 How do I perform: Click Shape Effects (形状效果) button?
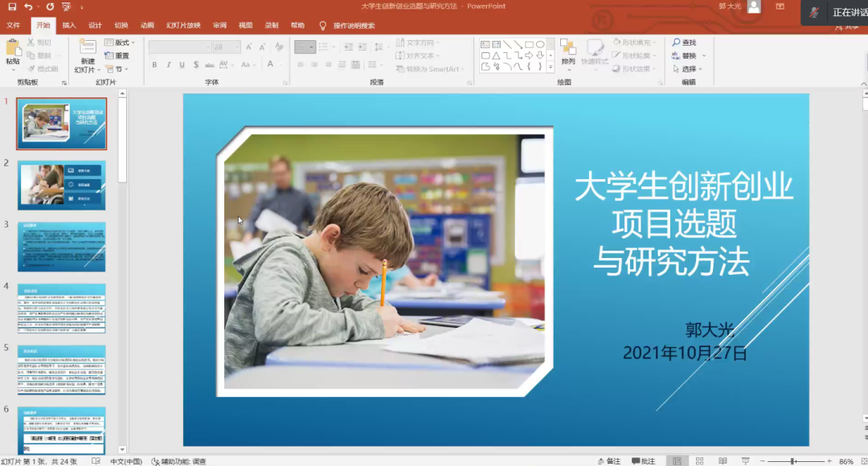[x=634, y=69]
